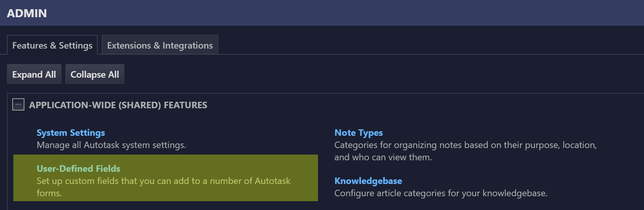The height and width of the screenshot is (210, 644).
Task: Select the Features & Settings tab
Action: [x=52, y=45]
